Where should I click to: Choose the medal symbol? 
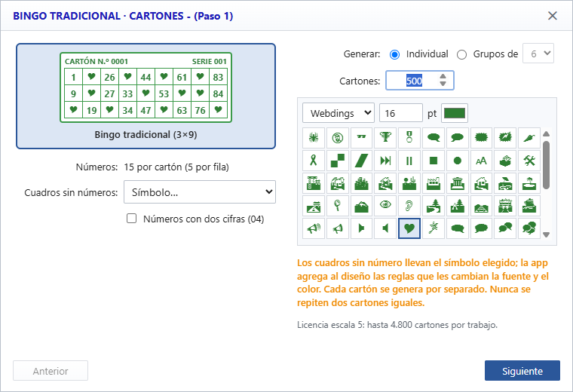[409, 138]
